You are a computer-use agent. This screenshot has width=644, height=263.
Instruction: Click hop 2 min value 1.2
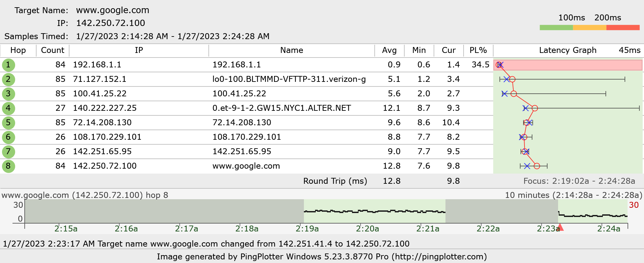click(424, 79)
